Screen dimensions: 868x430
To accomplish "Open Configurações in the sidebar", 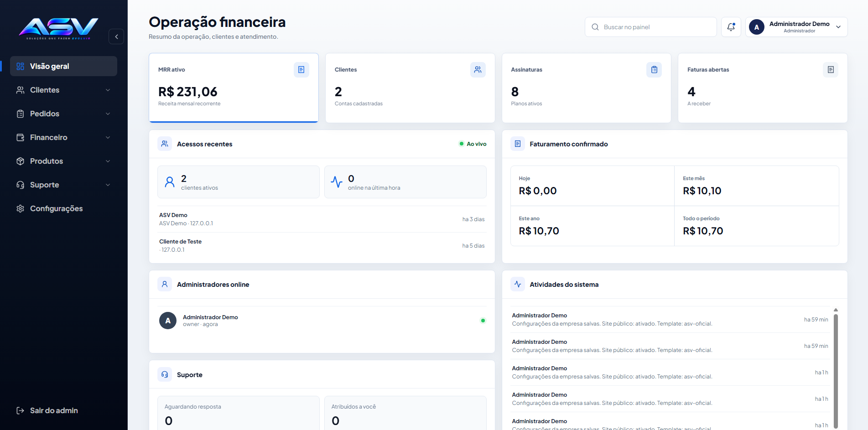I will 64,208.
